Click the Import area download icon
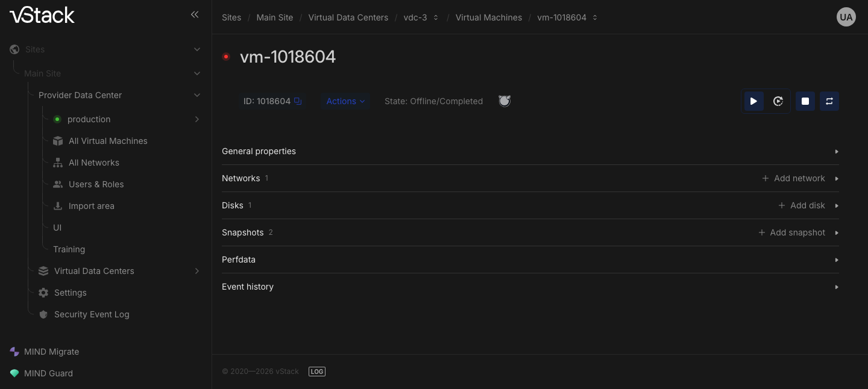Image resolution: width=868 pixels, height=389 pixels. point(58,206)
